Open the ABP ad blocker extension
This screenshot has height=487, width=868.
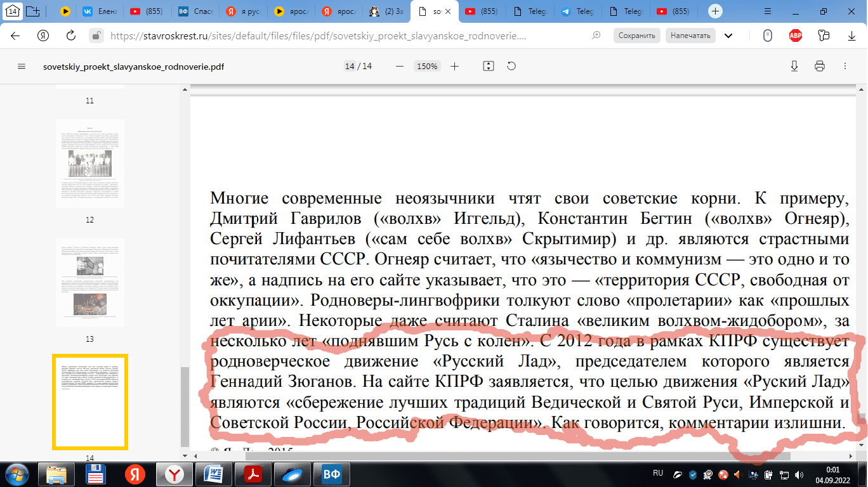click(x=796, y=36)
